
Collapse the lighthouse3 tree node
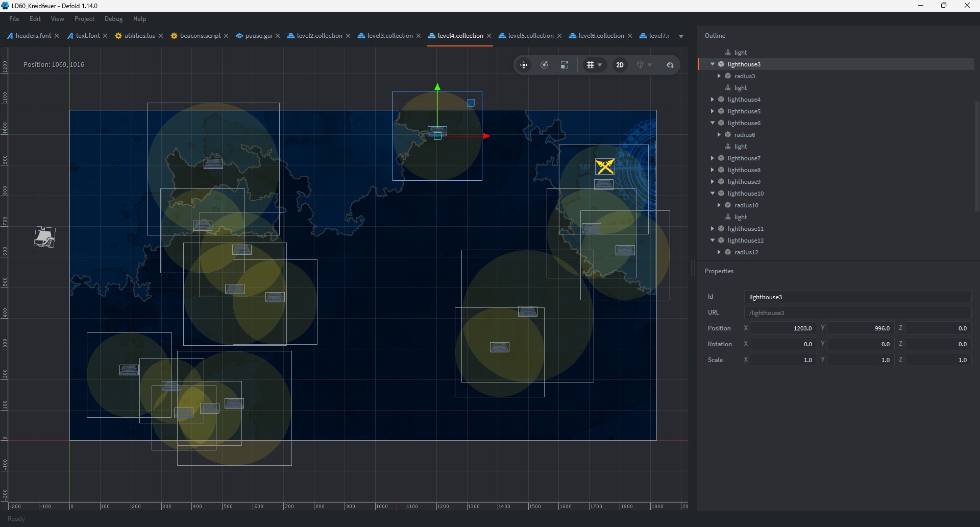coord(713,64)
